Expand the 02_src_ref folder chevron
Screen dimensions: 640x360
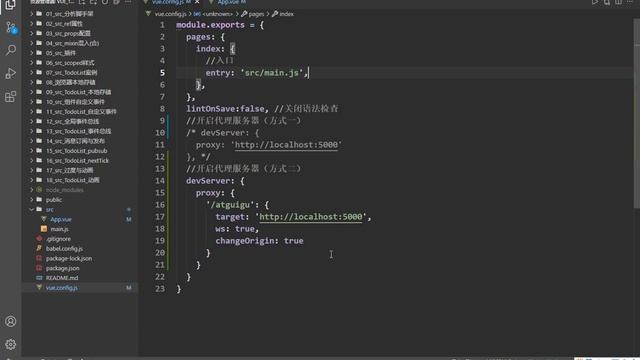pos(31,24)
